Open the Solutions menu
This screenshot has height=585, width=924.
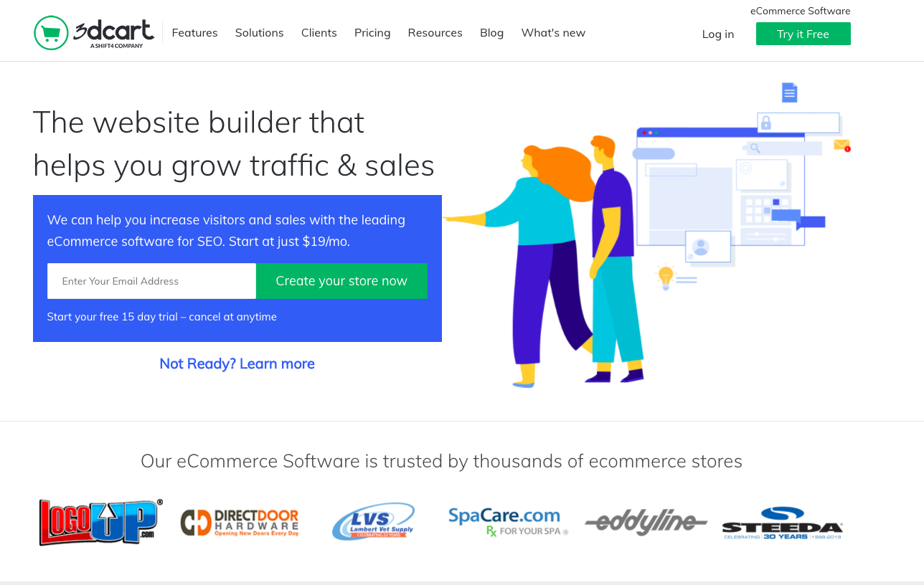click(260, 33)
